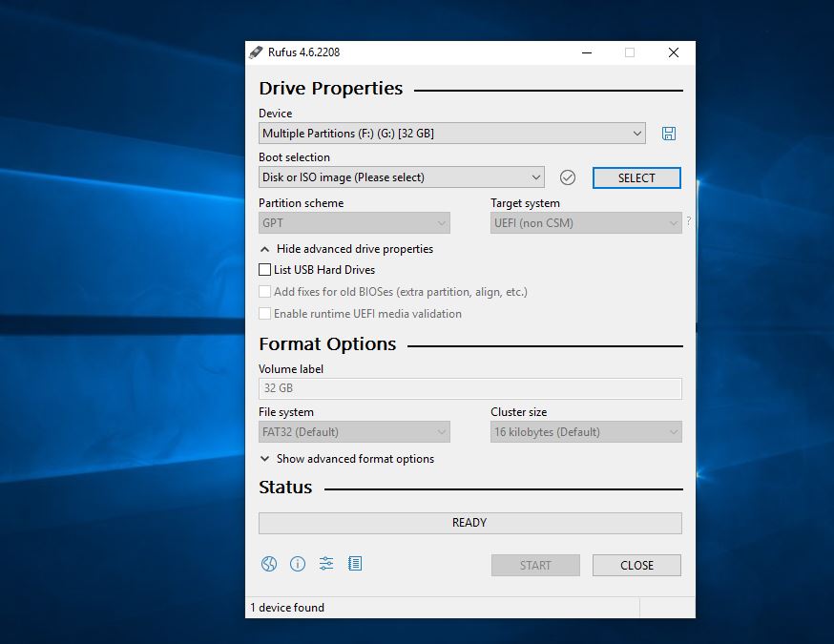Enable List USB Hard Drives checkbox

pos(265,270)
